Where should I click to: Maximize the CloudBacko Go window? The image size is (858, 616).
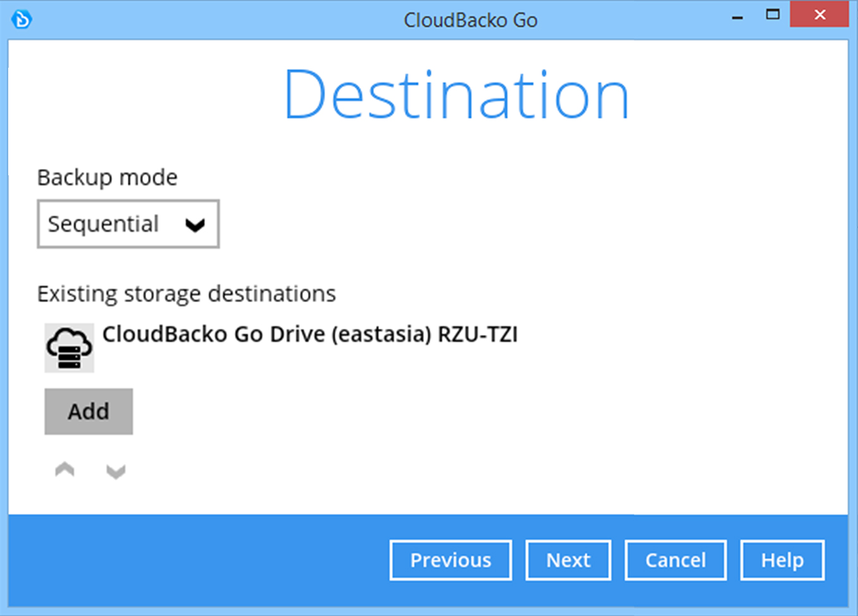773,15
